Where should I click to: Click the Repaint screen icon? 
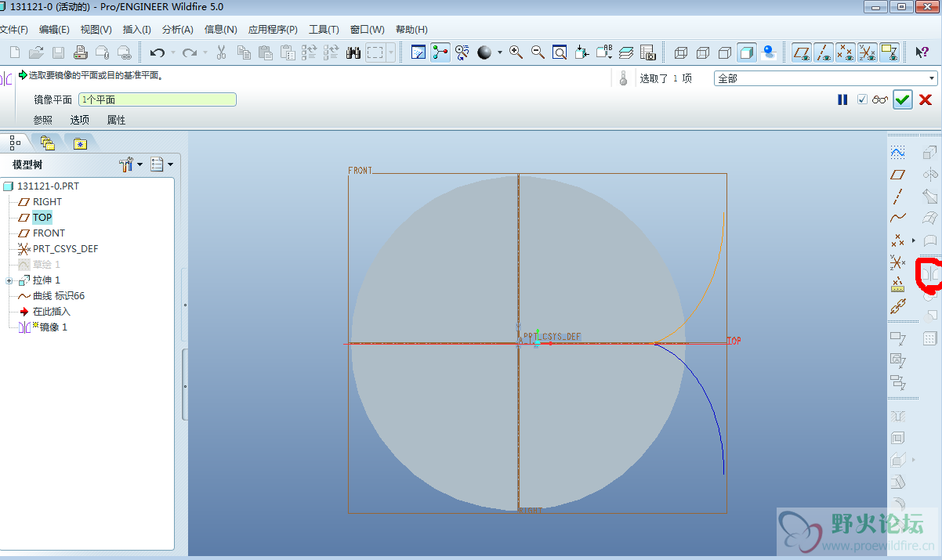[x=418, y=52]
